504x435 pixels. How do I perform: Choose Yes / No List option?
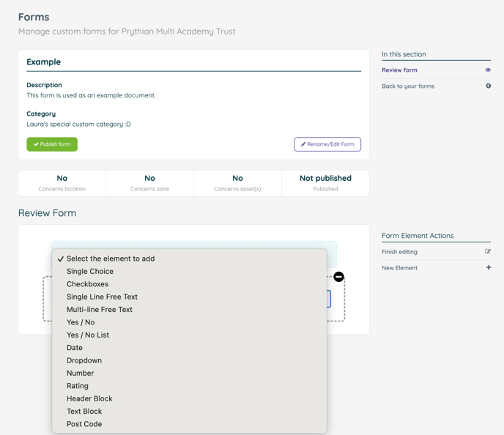pyautogui.click(x=189, y=335)
